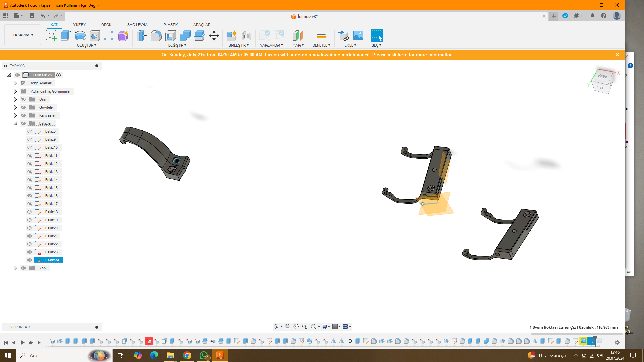Select the Create Sketch tool
This screenshot has width=644, height=362.
[51, 36]
